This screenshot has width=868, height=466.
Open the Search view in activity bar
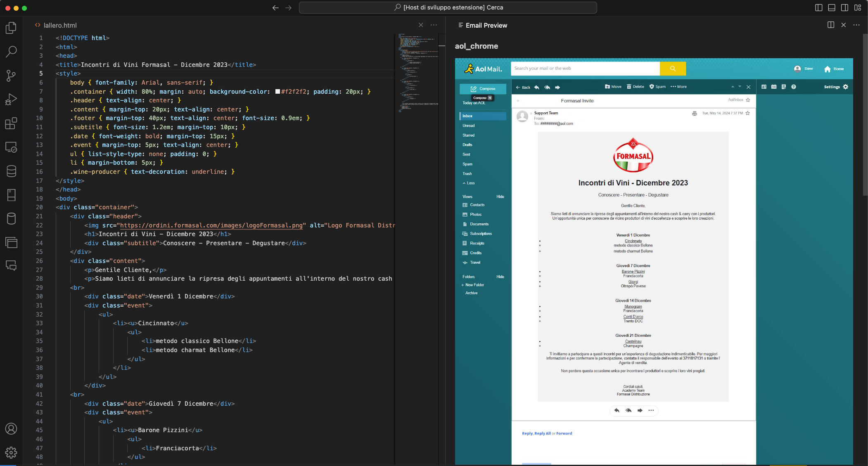pyautogui.click(x=11, y=52)
